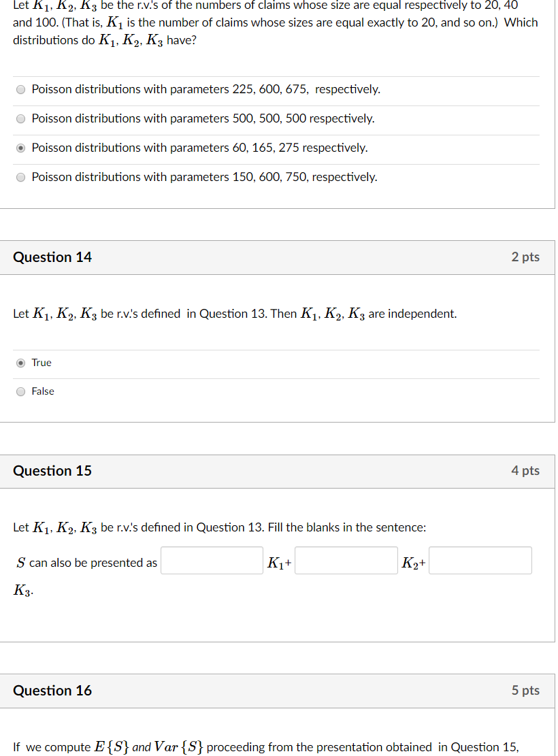Select True for Question 14
The image size is (558, 756).
[20, 363]
